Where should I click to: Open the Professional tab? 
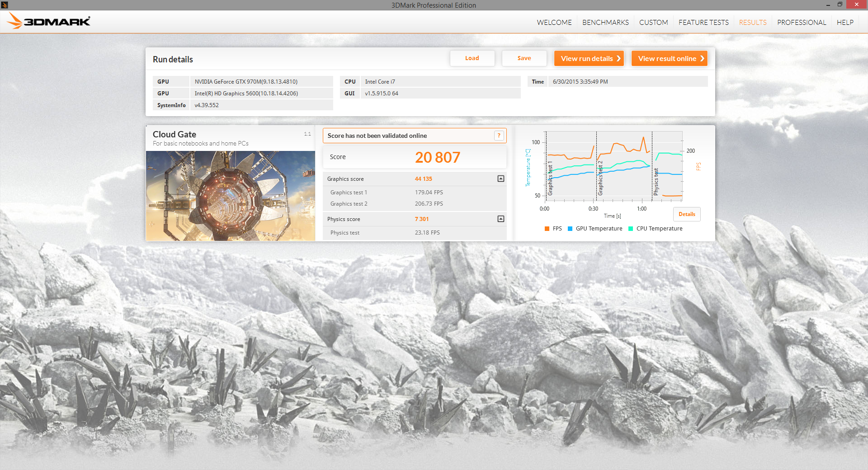tap(802, 22)
